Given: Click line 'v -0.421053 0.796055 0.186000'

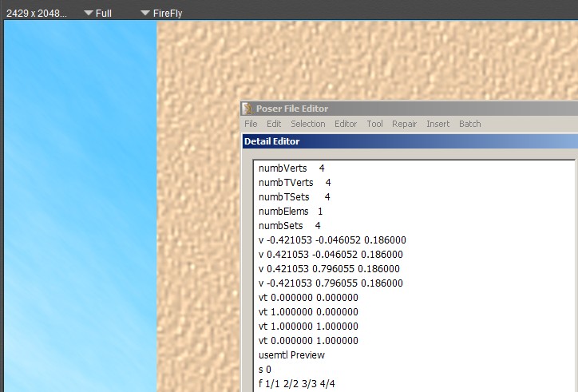Looking at the screenshot, I should pyautogui.click(x=331, y=283).
